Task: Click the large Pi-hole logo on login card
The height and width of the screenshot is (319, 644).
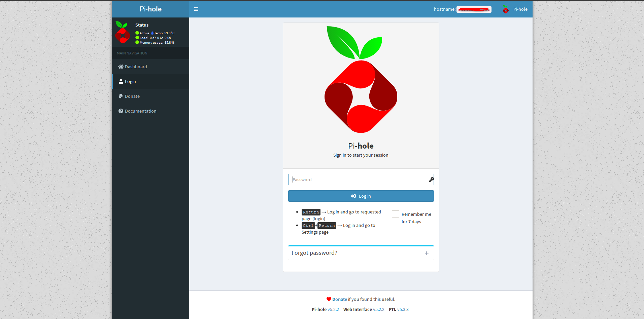Action: pos(361,79)
